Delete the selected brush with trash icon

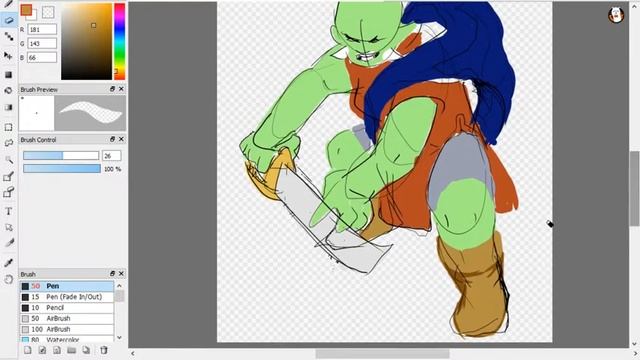(x=104, y=350)
